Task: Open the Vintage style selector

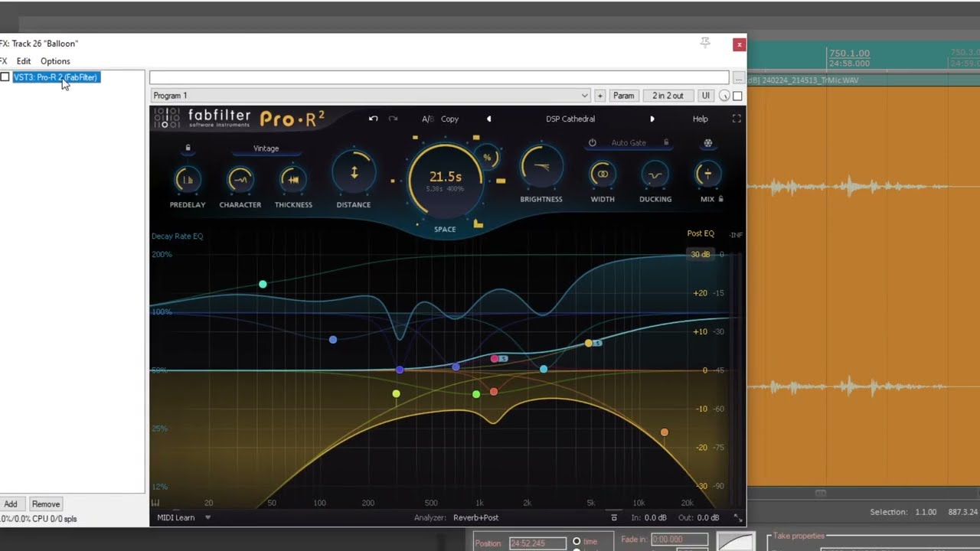Action: point(266,148)
